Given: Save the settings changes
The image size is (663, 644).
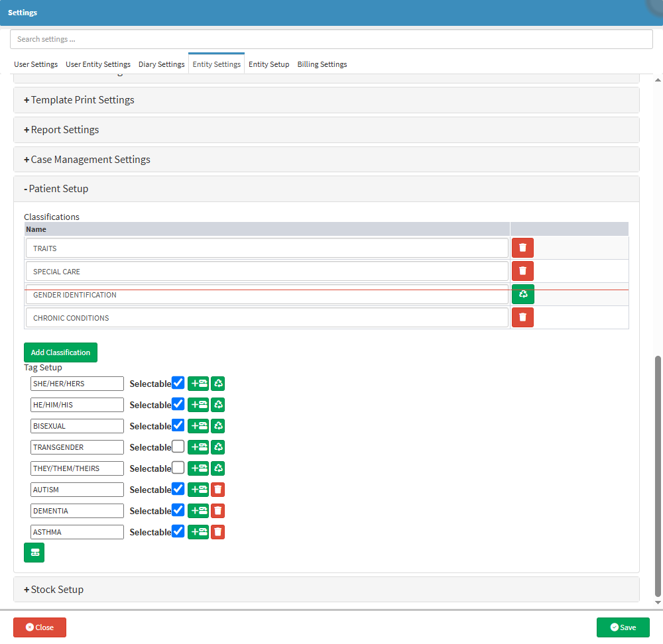Looking at the screenshot, I should click(x=623, y=627).
